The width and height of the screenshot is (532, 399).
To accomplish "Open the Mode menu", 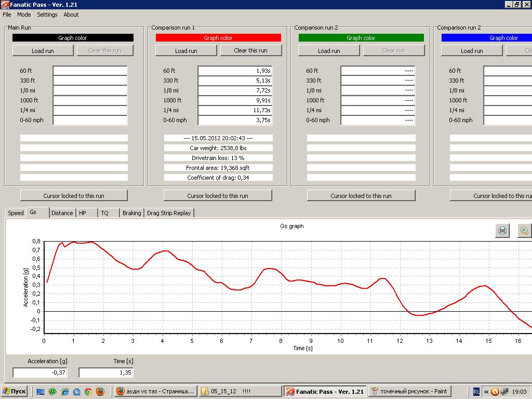I will tap(24, 15).
